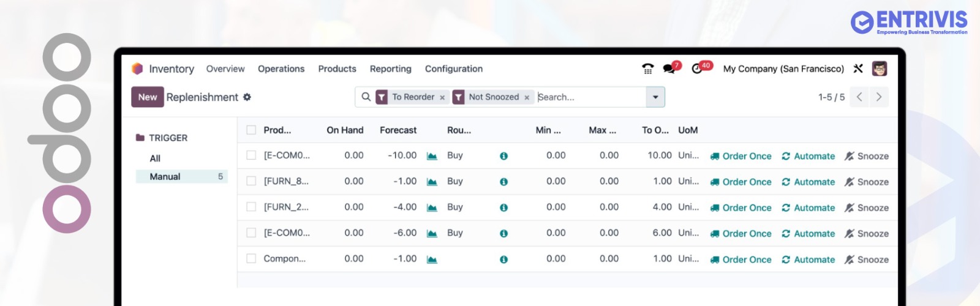980x306 pixels.
Task: Click the debug tools wrench icon
Action: click(x=858, y=69)
